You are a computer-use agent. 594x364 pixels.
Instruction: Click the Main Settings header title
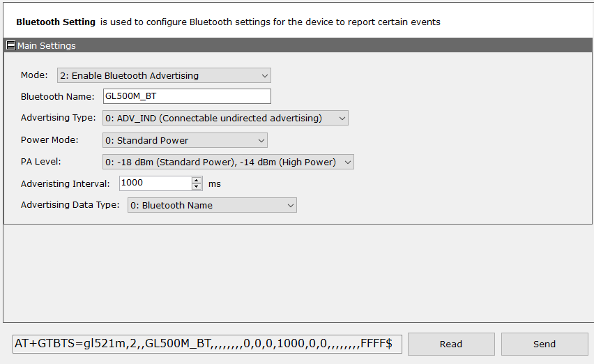point(47,46)
